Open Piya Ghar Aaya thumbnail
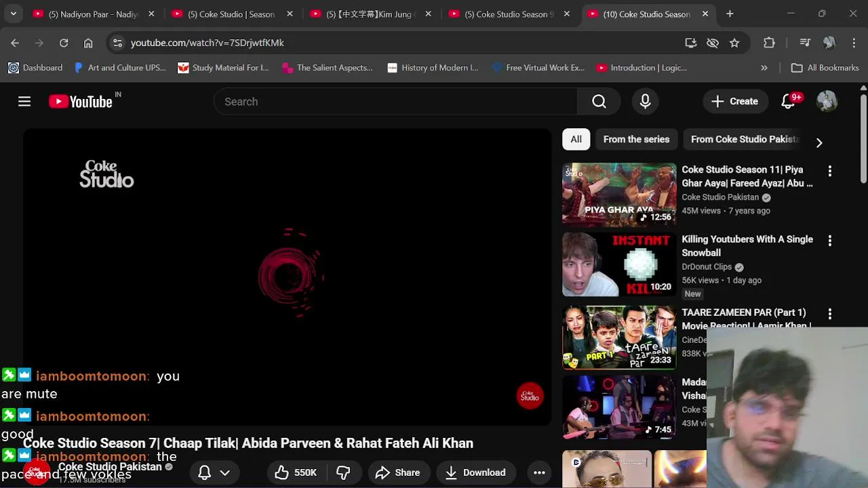The height and width of the screenshot is (488, 868). (x=619, y=194)
